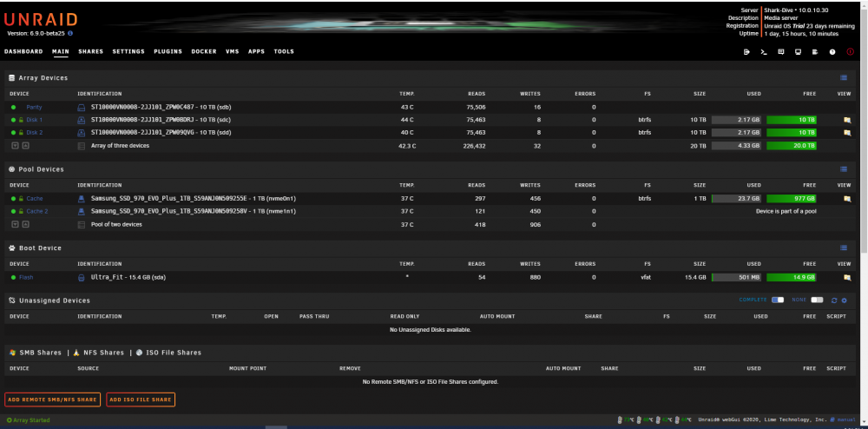Click 'Array of three devices' text
868x429 pixels.
click(120, 146)
